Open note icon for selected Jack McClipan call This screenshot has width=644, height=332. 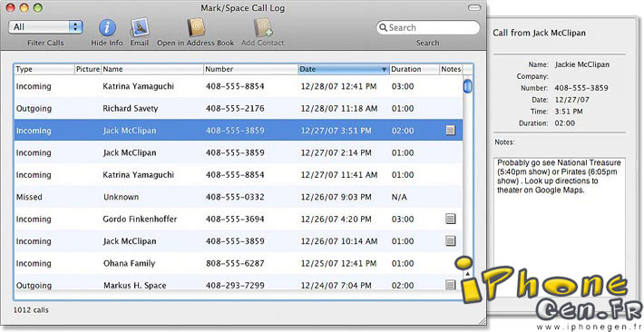(x=451, y=131)
